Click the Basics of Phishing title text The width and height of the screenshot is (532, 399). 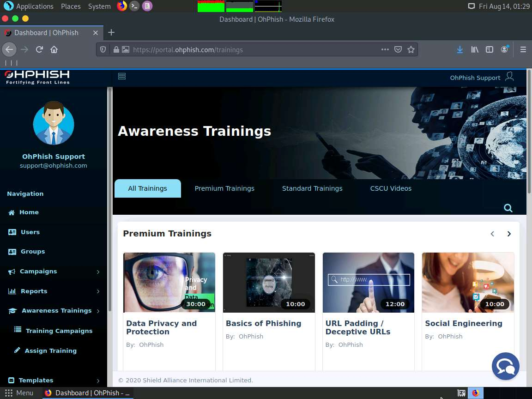point(263,323)
